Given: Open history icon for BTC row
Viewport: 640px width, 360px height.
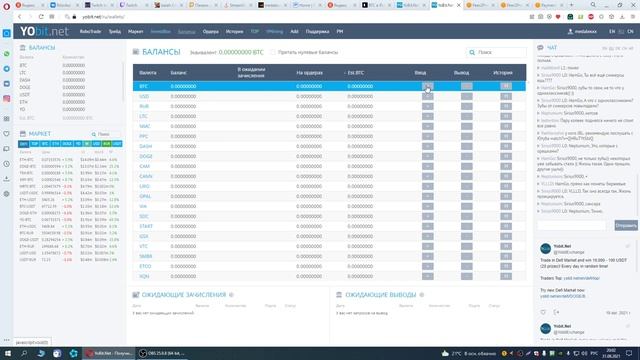Looking at the screenshot, I should click(x=506, y=86).
